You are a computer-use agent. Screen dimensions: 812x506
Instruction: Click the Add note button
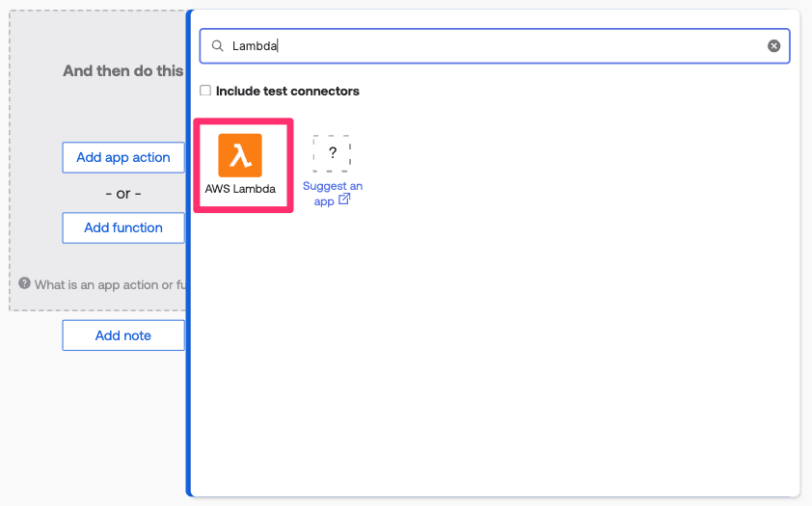[x=123, y=335]
